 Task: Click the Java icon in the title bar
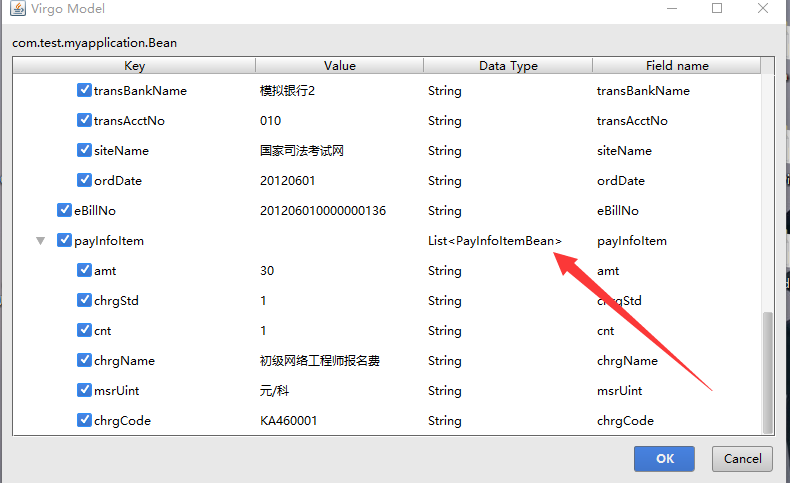point(18,8)
